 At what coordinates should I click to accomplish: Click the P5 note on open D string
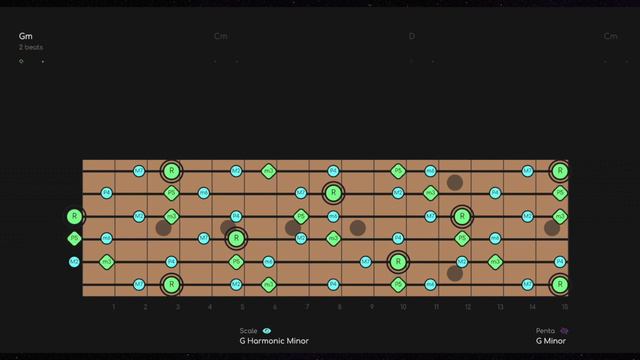tap(74, 238)
